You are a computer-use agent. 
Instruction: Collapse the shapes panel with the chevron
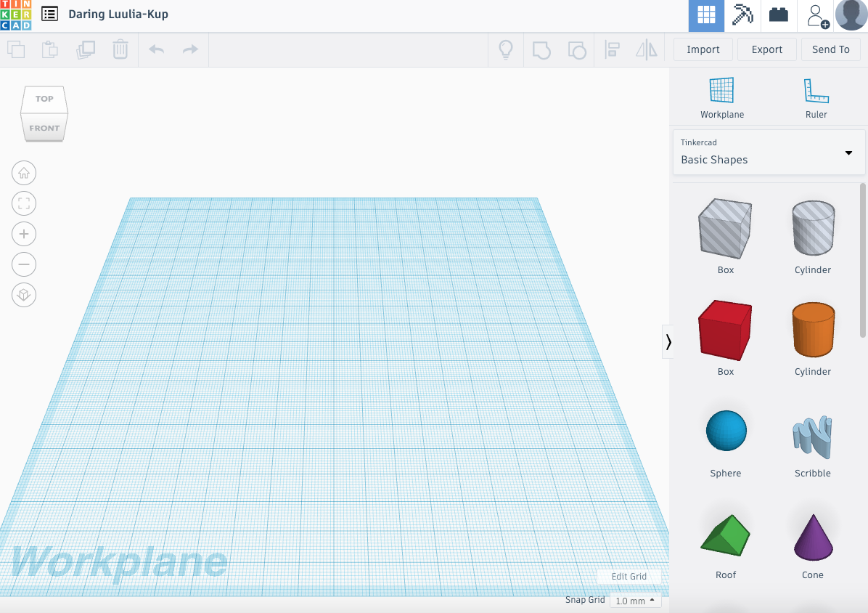[x=668, y=341]
